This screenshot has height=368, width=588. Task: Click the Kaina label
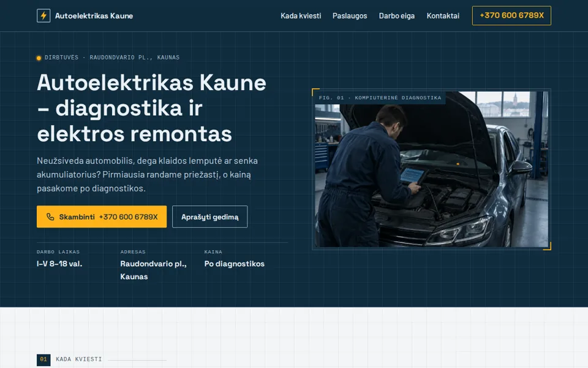point(213,252)
